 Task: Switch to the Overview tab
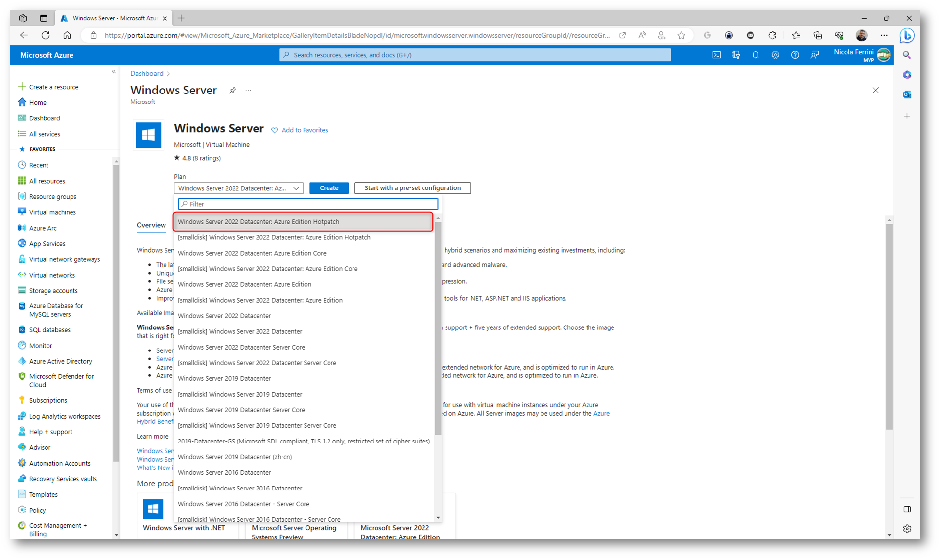pos(151,225)
